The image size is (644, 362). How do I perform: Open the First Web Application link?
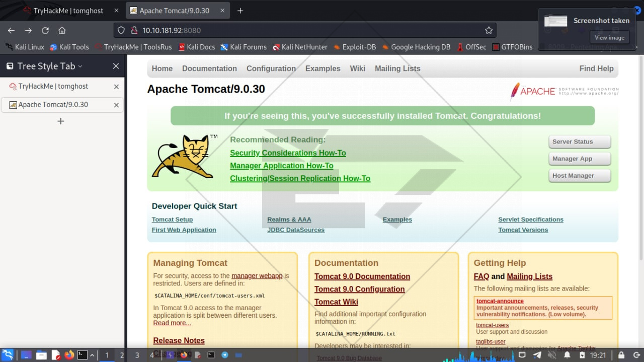point(184,230)
